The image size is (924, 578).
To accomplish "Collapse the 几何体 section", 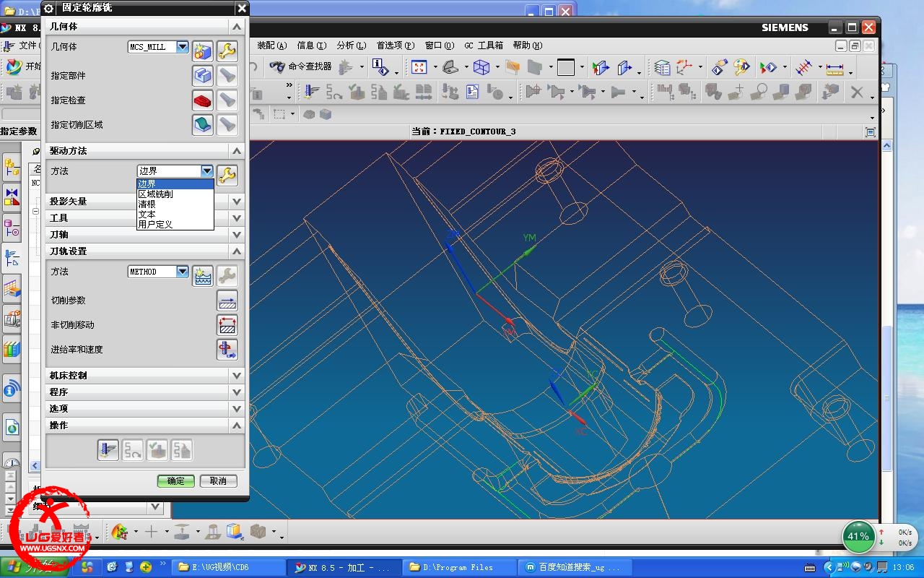I will pos(236,27).
